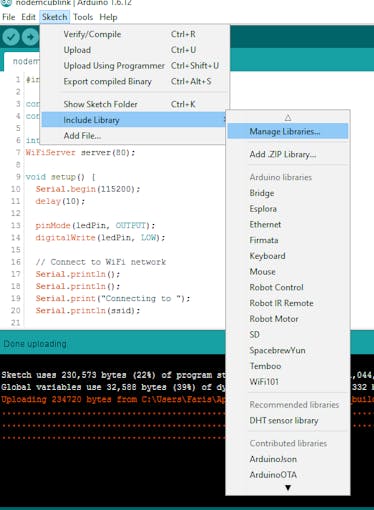Include the Temboo library
Image resolution: width=374 pixels, height=510 pixels.
288,366
